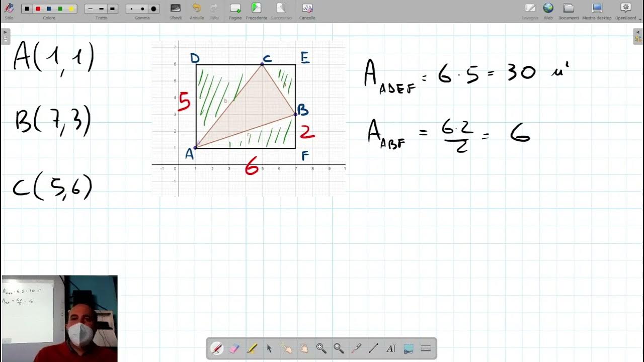
Task: Select the text tool
Action: [391, 348]
